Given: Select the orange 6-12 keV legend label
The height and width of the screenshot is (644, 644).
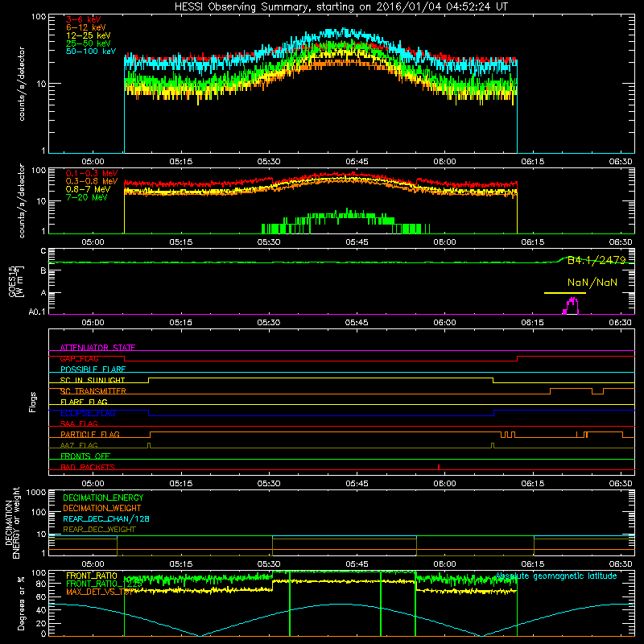Looking at the screenshot, I should click(x=86, y=27).
